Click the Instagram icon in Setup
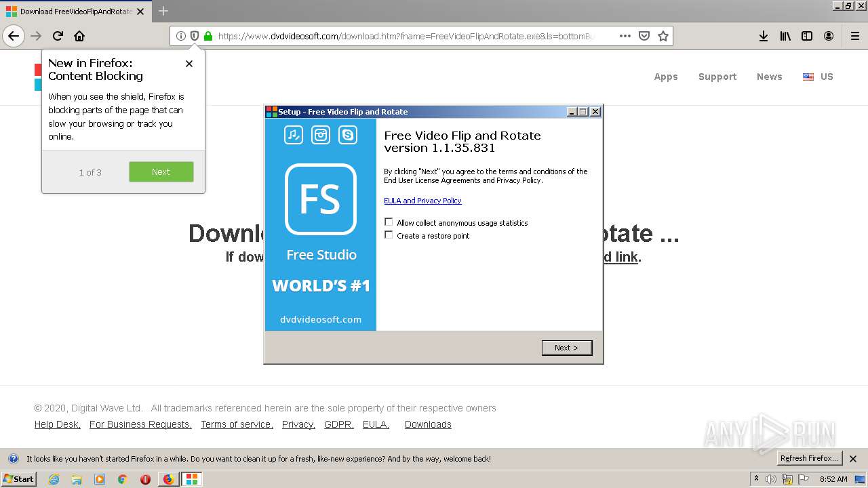868x488 pixels. click(x=321, y=135)
